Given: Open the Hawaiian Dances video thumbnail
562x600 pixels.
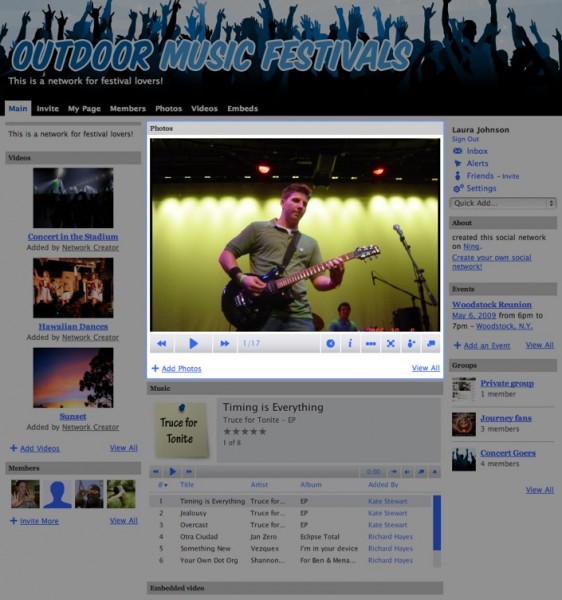Looking at the screenshot, I should (73, 288).
